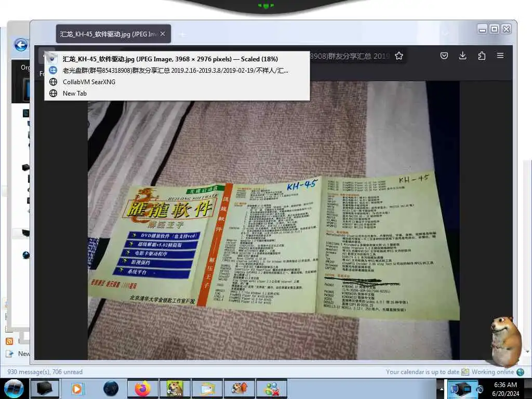This screenshot has width=532, height=399.
Task: Open the messenger people taskbar icon
Action: [271, 389]
